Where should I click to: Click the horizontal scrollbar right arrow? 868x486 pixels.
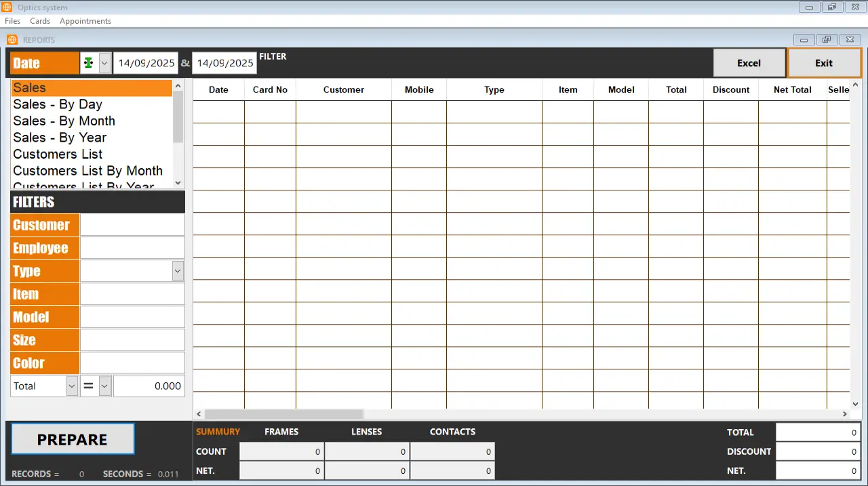point(845,414)
